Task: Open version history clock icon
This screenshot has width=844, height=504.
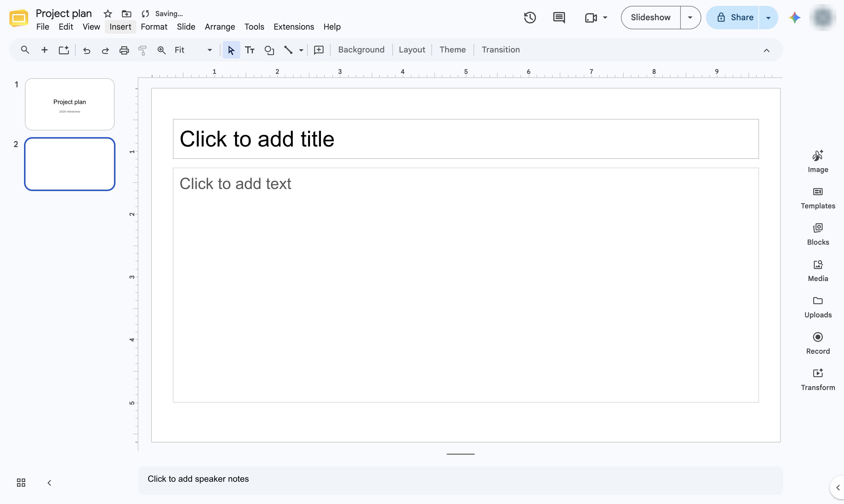Action: 530,17
